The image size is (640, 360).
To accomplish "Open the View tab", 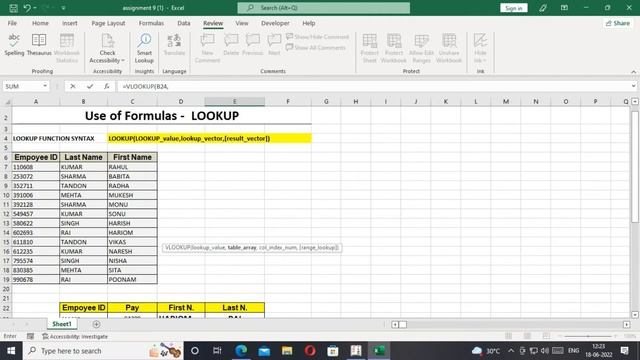I will (x=242, y=23).
